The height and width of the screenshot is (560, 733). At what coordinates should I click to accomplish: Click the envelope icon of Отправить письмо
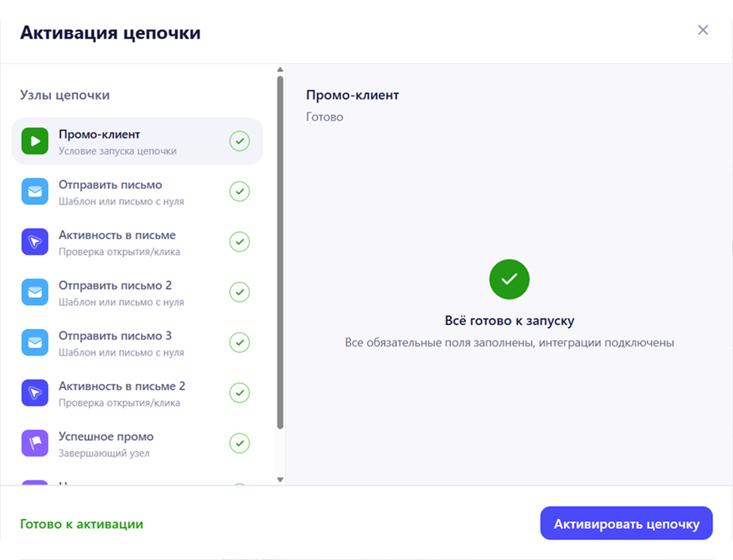pyautogui.click(x=35, y=191)
